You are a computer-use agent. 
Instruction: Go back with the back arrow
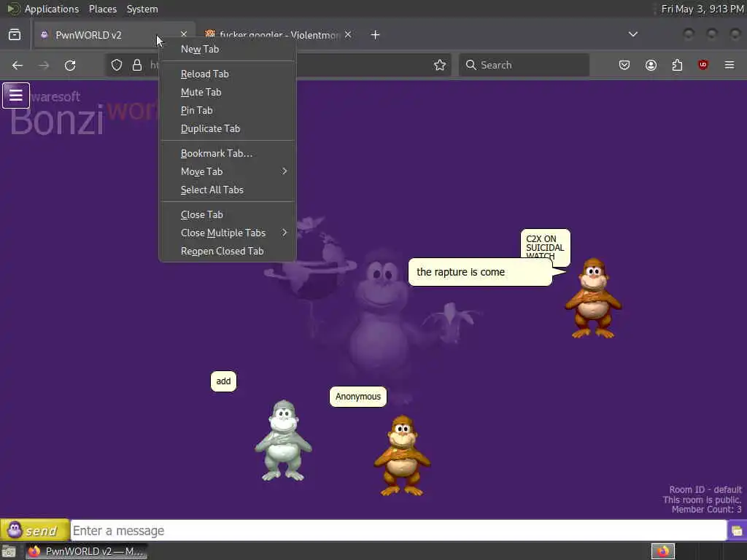[x=18, y=65]
